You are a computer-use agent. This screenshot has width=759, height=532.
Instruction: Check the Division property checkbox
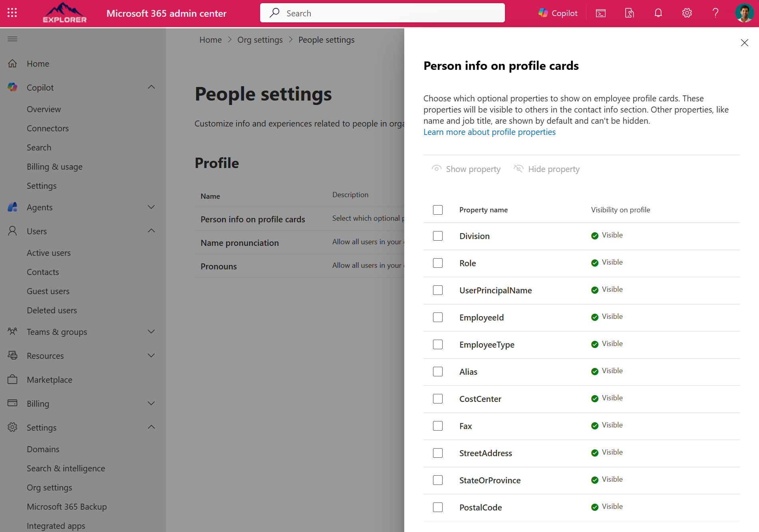tap(438, 236)
